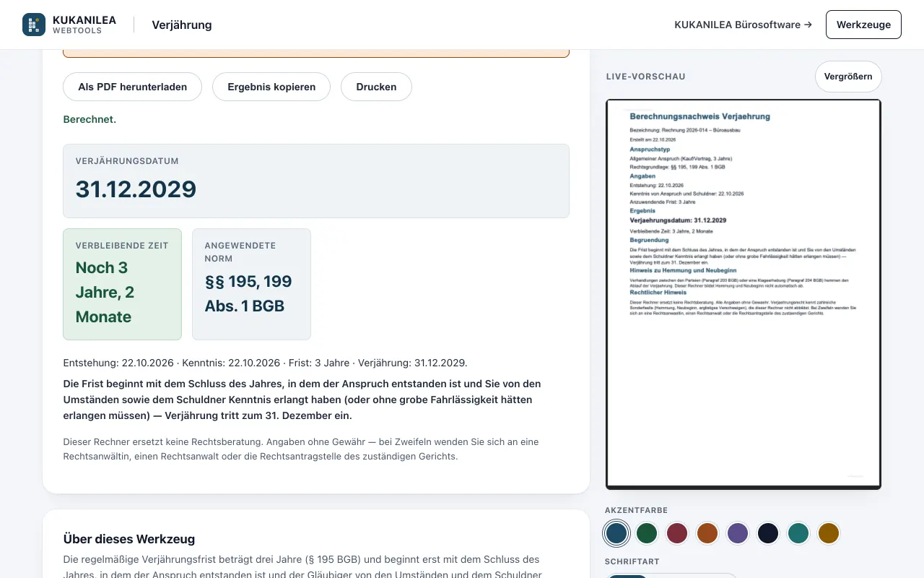Click the Drucken button

point(376,87)
